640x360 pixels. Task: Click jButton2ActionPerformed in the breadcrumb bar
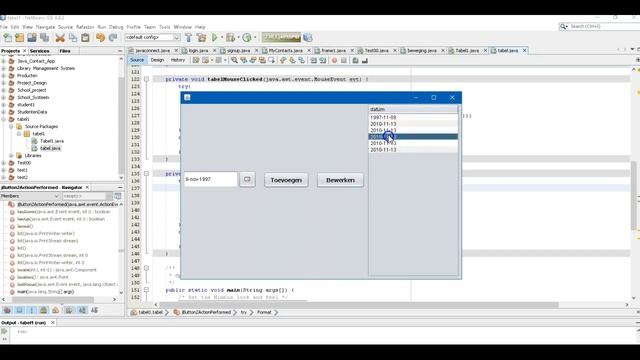[x=206, y=312]
